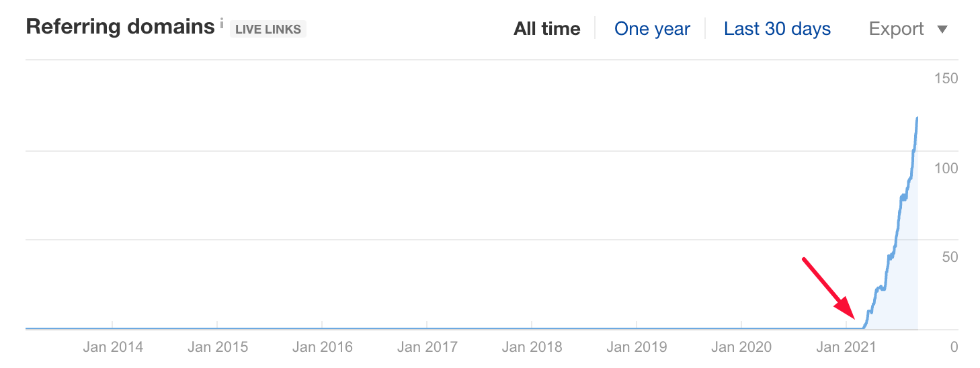Click the Jan 2020 axis label
Viewport: 980px width, 368px height.
[x=741, y=347]
